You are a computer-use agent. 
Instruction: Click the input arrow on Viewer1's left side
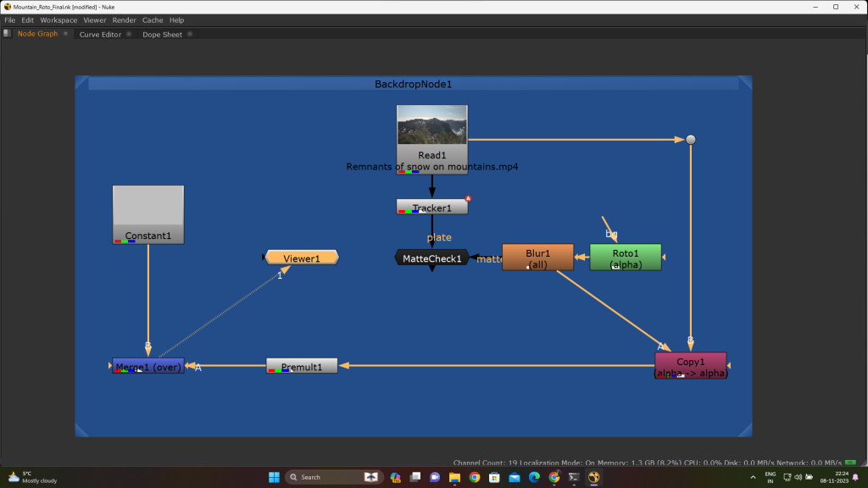264,258
